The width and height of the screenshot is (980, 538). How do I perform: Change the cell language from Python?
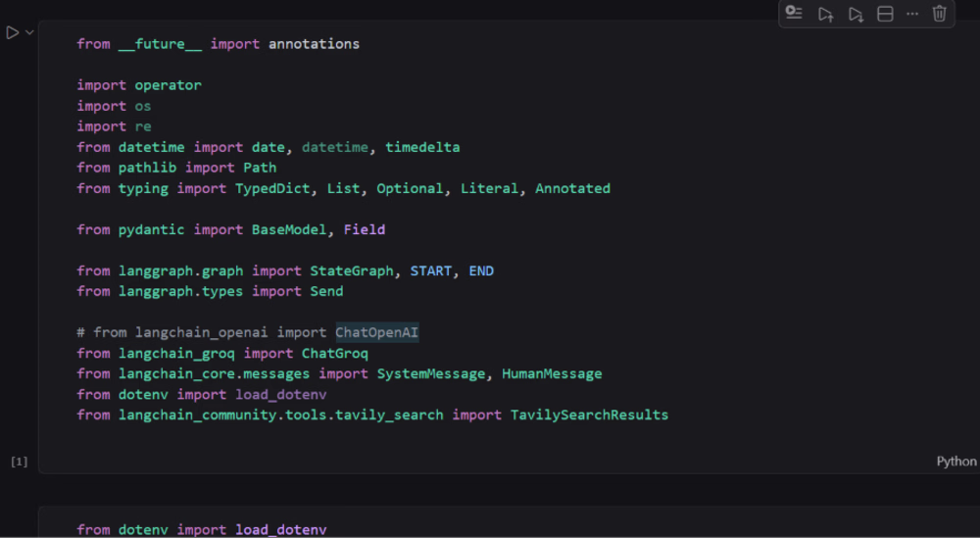pos(956,462)
